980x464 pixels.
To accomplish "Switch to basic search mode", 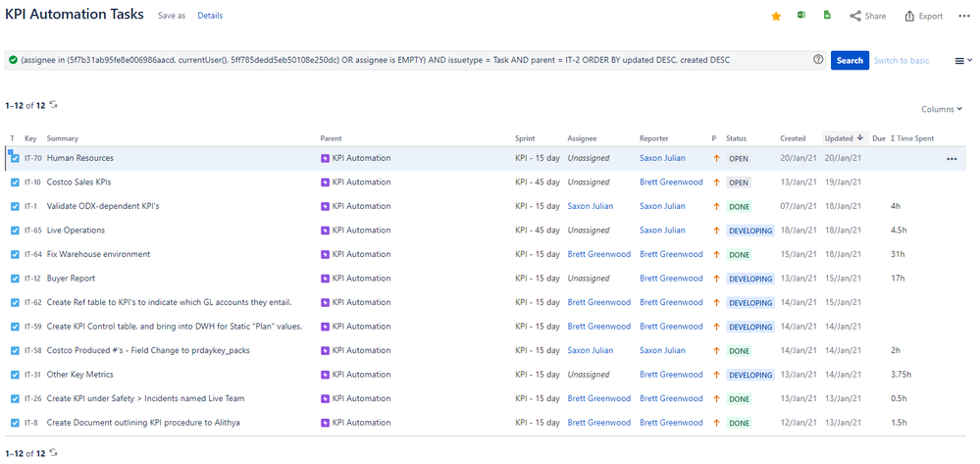I will tap(902, 60).
